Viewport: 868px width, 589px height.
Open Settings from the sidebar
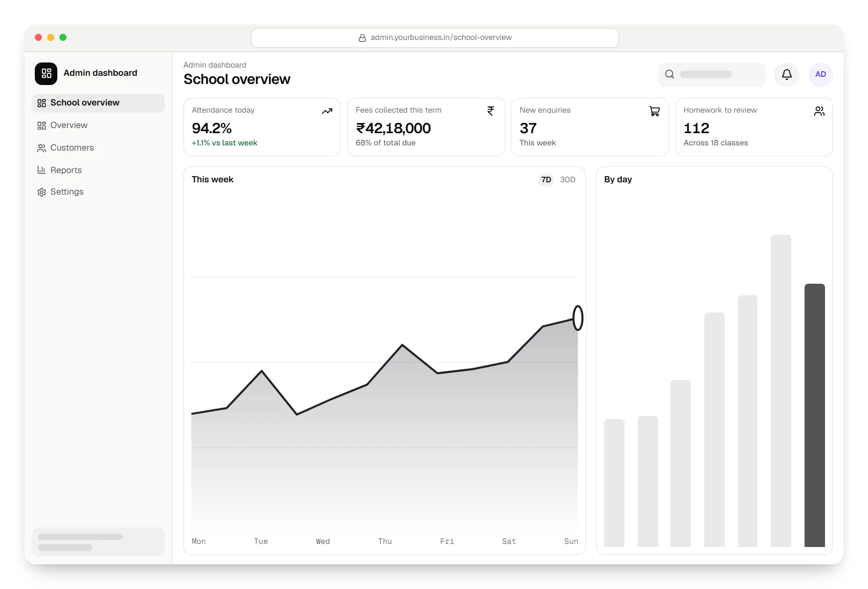pyautogui.click(x=98, y=192)
